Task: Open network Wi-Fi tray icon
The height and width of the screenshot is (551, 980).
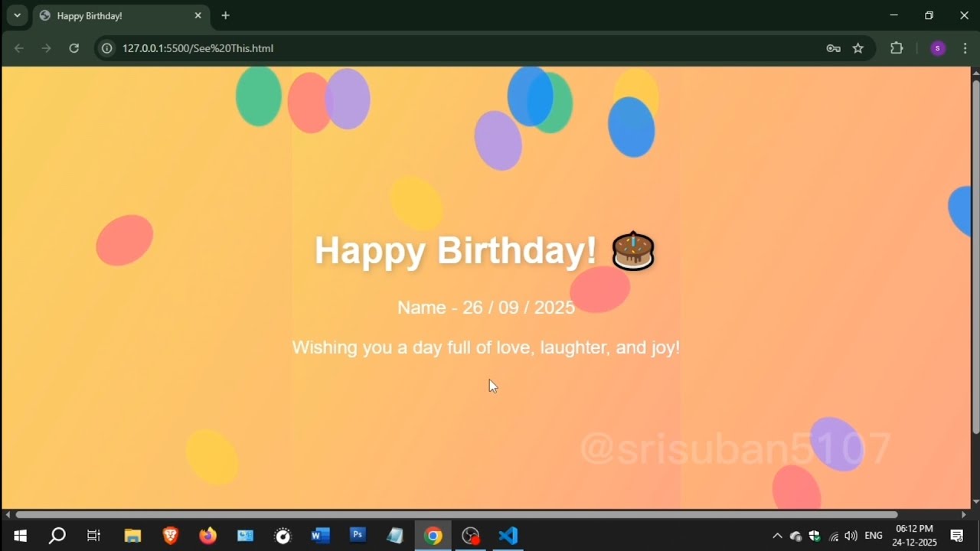Action: pyautogui.click(x=834, y=536)
